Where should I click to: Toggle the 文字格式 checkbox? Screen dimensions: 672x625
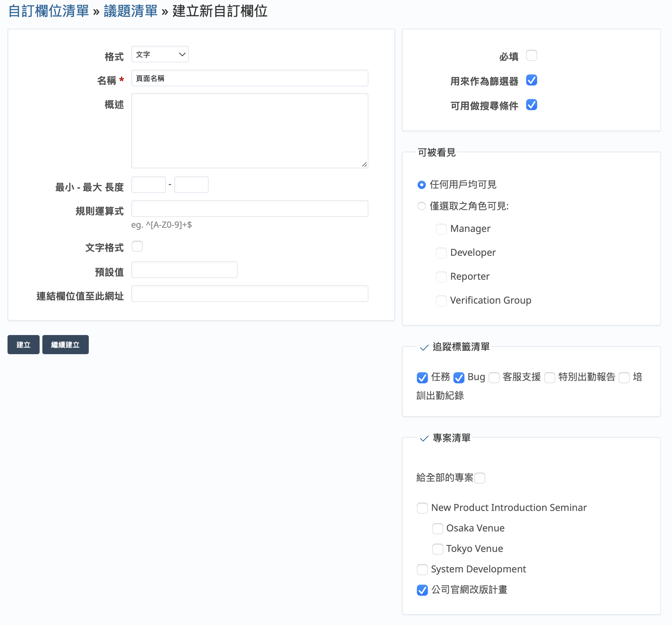tap(137, 246)
